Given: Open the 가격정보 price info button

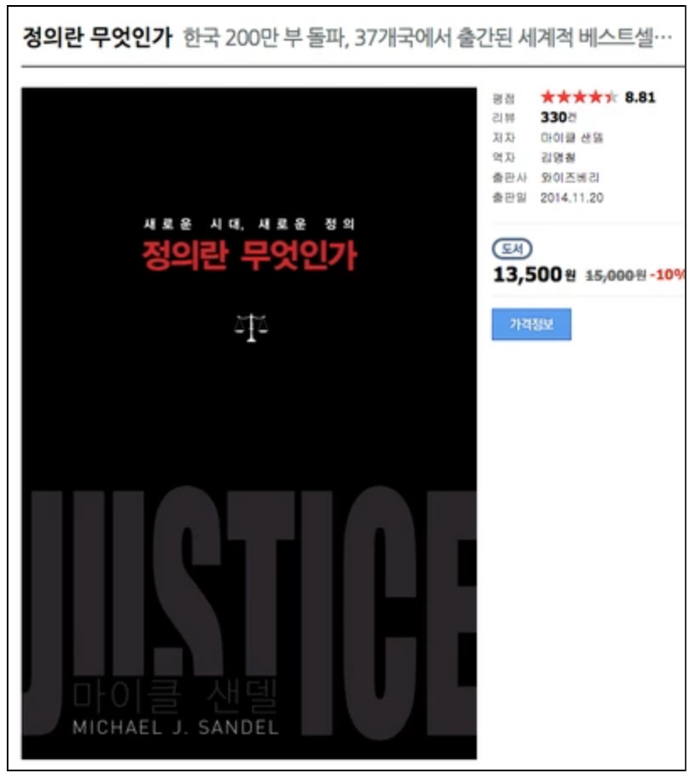Looking at the screenshot, I should coord(531,324).
